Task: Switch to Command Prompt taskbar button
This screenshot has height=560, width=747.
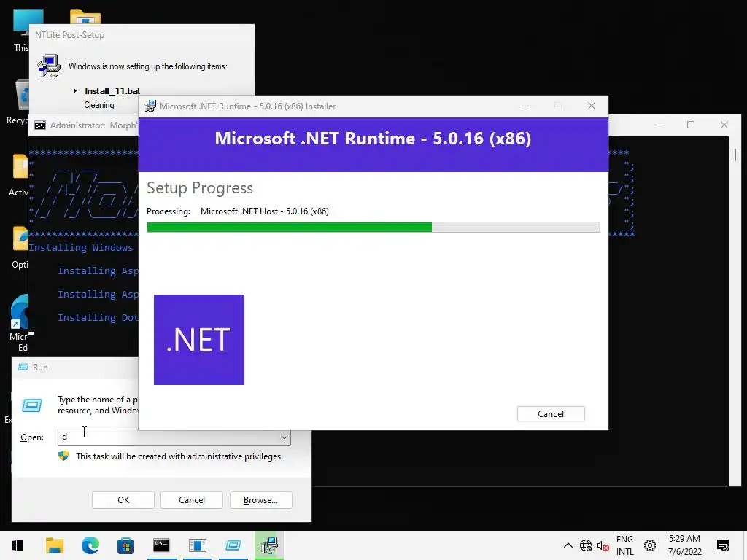Action: point(161,545)
